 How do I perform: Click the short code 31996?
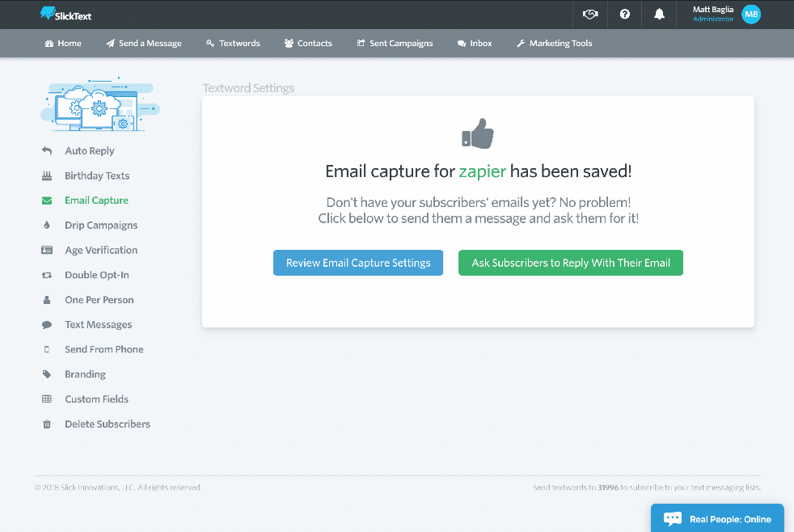click(608, 488)
